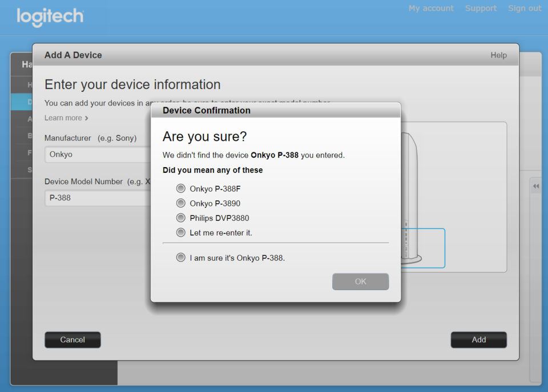Open the Help link in Add A Device
This screenshot has width=548, height=392.
(x=498, y=55)
